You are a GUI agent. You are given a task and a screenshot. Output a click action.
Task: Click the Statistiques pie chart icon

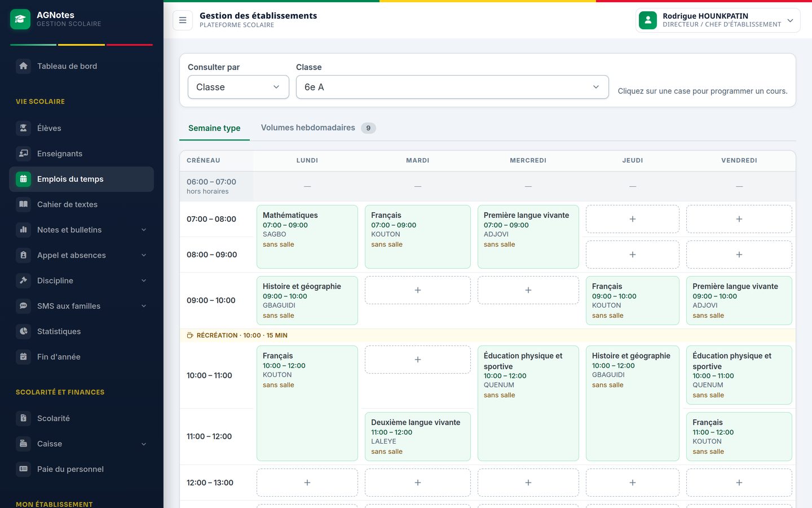click(23, 331)
